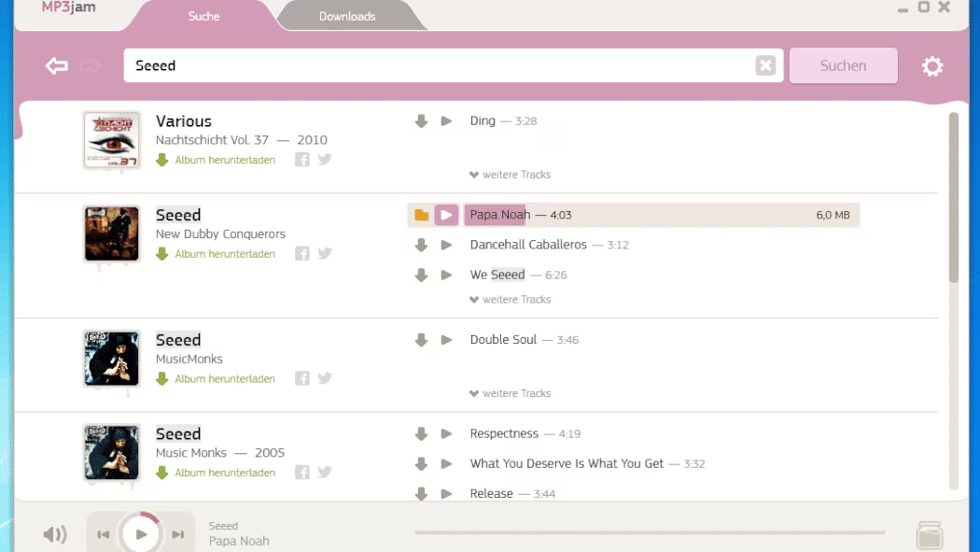Viewport: 980px width, 552px height.
Task: Toggle the main player play button
Action: (x=141, y=534)
